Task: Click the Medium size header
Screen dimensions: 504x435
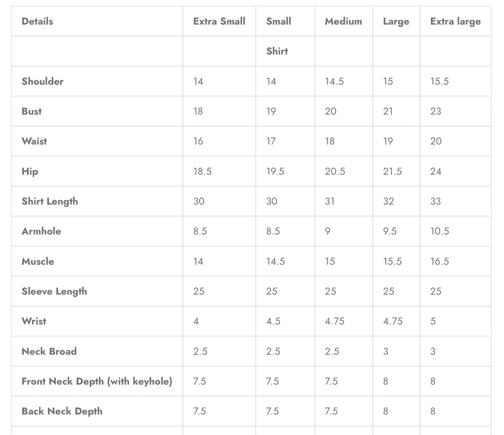Action: (x=343, y=21)
